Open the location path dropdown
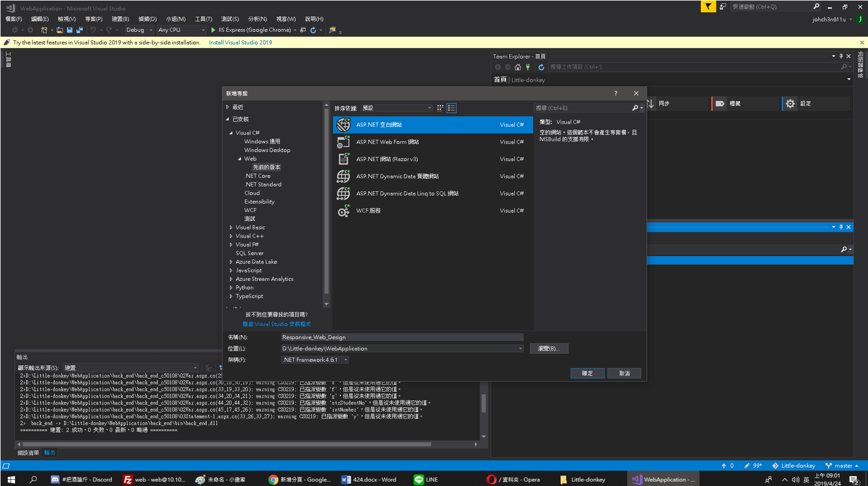The image size is (868, 486). pos(520,348)
